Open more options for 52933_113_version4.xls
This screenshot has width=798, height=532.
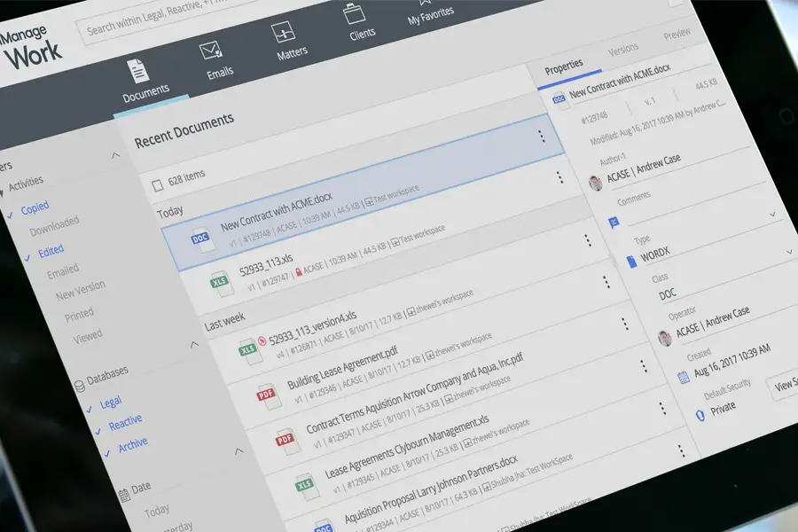tap(588, 239)
